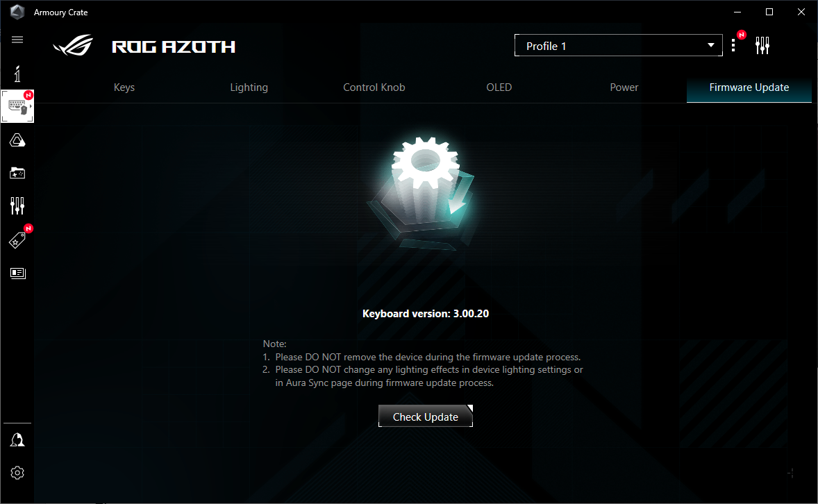Click the ROG AZOTH device title
This screenshot has height=504, width=818.
tap(174, 47)
